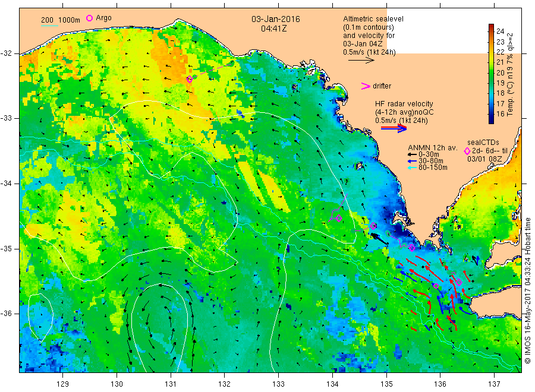The image size is (535, 392).
Task: Click the 'Altimetric sealevel' text
Action: click(x=373, y=19)
